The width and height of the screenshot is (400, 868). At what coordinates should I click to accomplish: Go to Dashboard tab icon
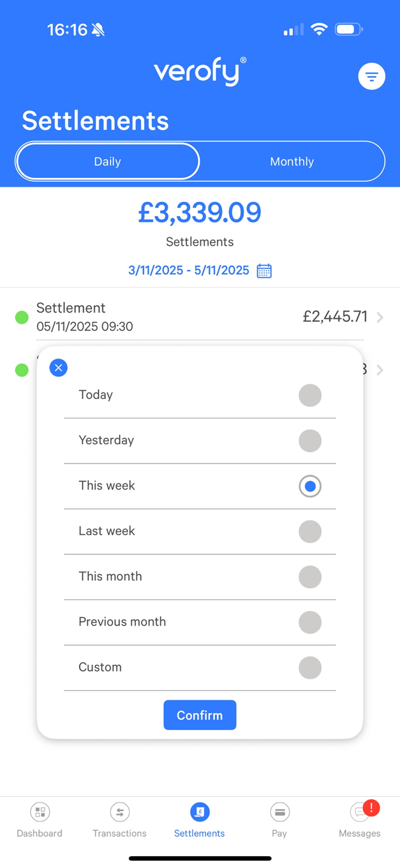click(39, 812)
